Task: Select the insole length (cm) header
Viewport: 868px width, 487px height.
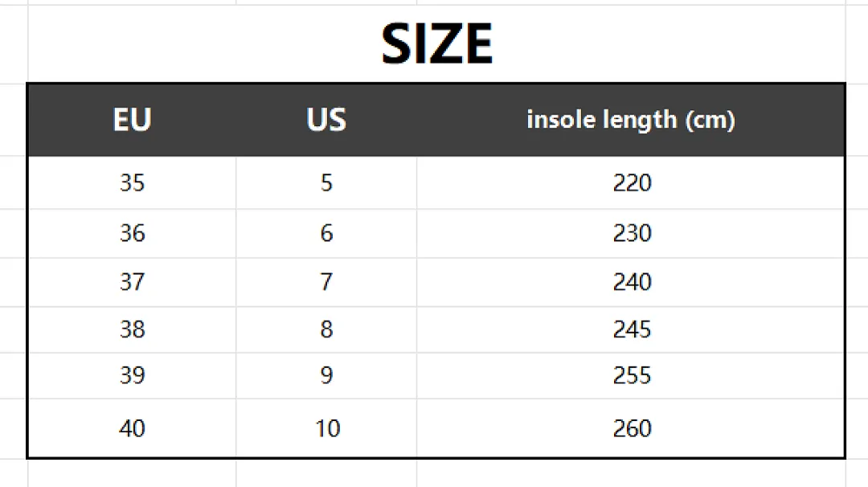Action: click(631, 120)
